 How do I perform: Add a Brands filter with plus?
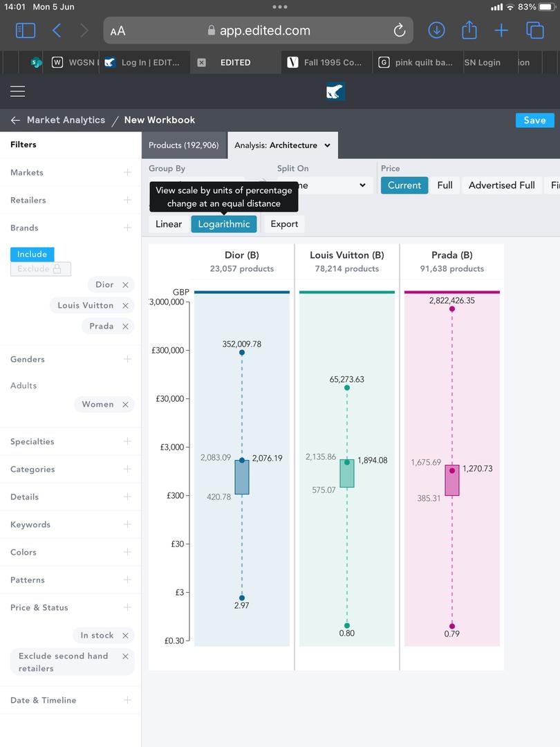128,228
